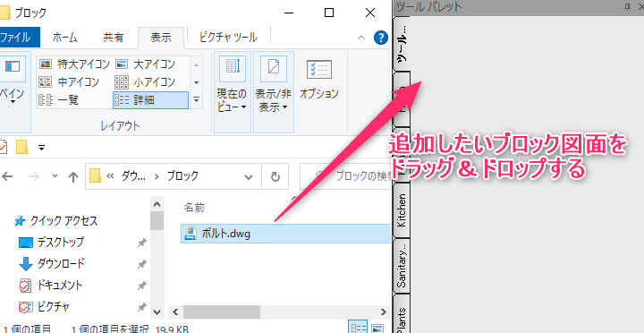Switch to the ホーム ribbon tab
The height and width of the screenshot is (333, 644).
(x=65, y=38)
